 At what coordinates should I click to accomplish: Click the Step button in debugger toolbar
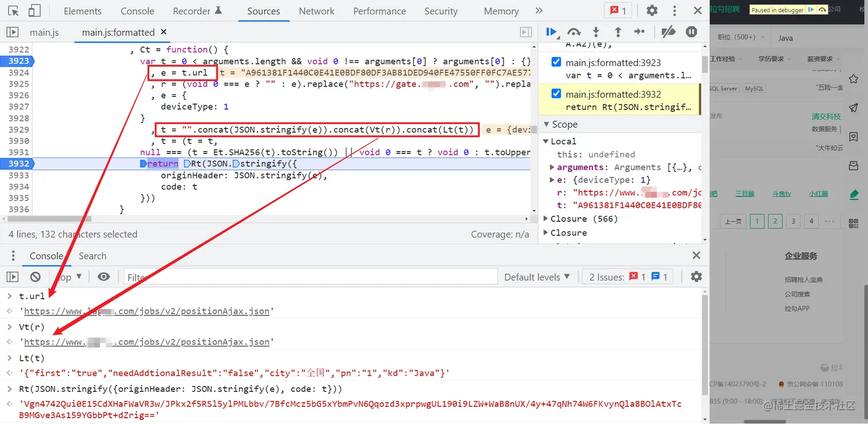coord(640,32)
